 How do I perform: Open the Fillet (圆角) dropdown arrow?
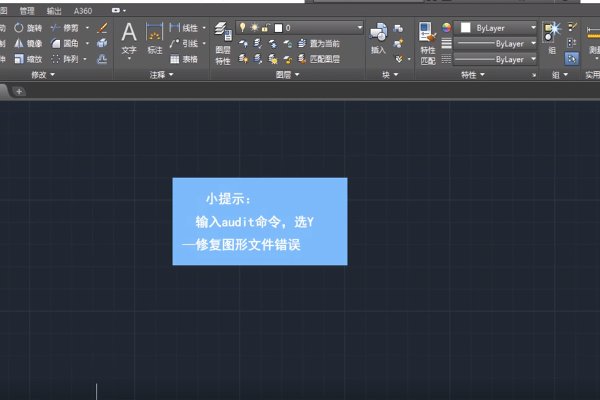click(87, 43)
